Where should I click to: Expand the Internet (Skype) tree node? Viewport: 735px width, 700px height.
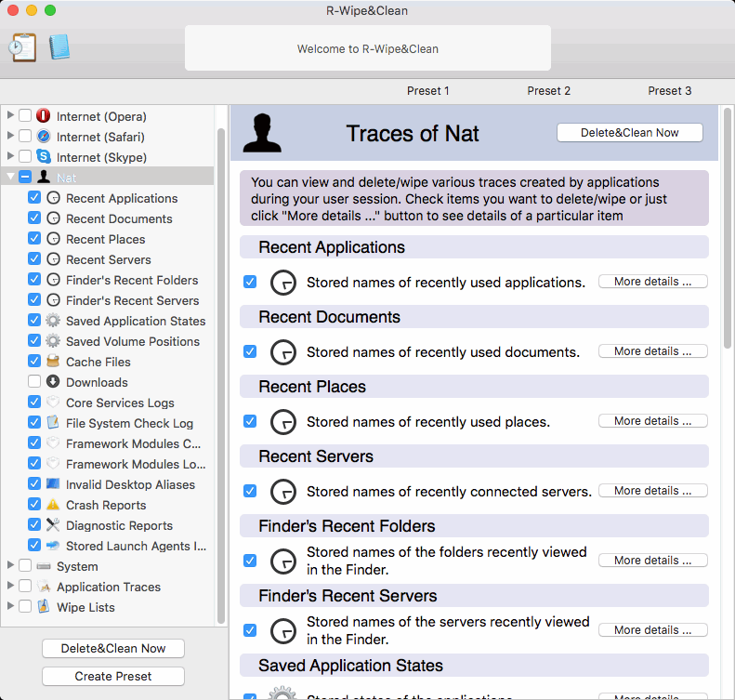coord(10,156)
